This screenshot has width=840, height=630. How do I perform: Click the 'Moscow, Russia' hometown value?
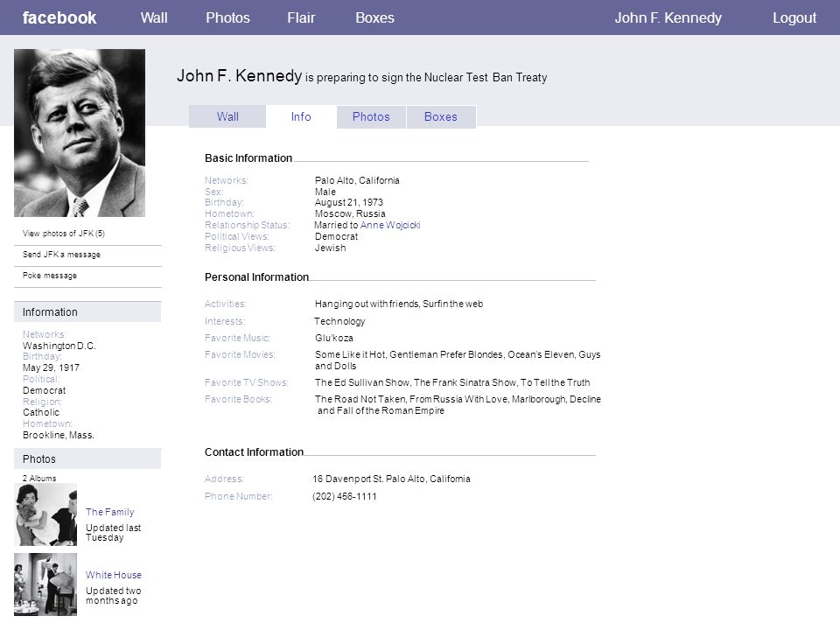[x=350, y=213]
